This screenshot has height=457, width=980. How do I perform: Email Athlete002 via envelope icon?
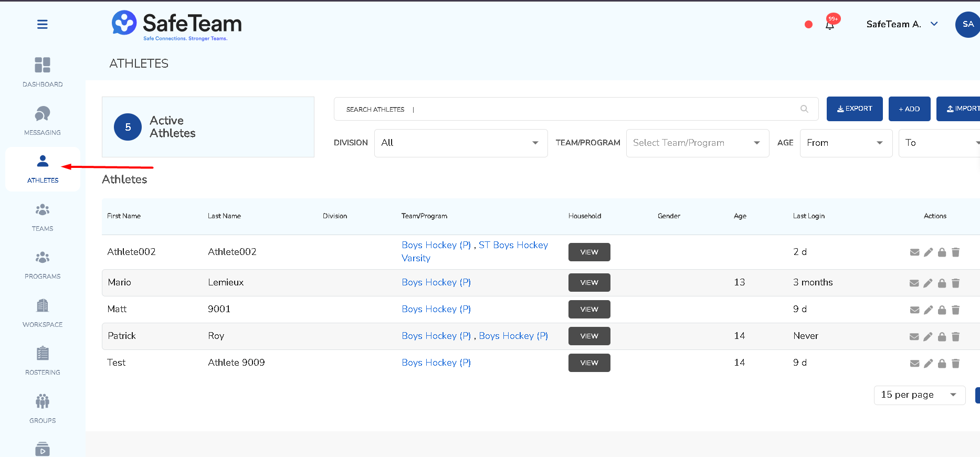click(x=914, y=252)
